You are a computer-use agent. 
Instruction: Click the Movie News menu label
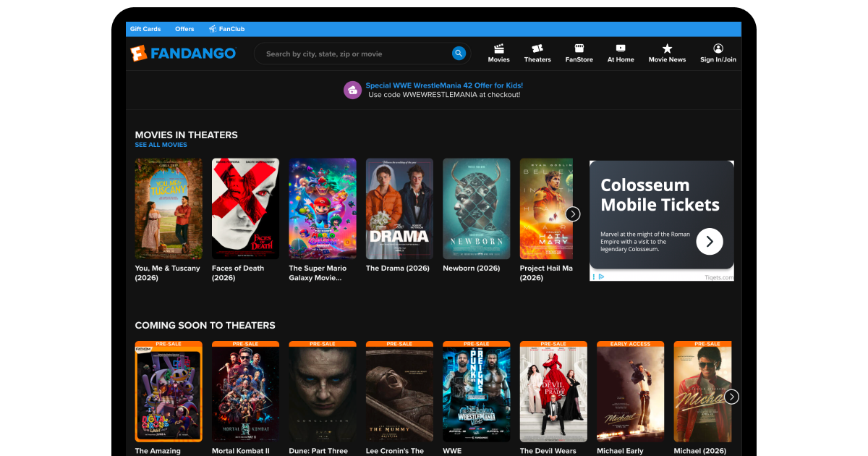(x=667, y=60)
